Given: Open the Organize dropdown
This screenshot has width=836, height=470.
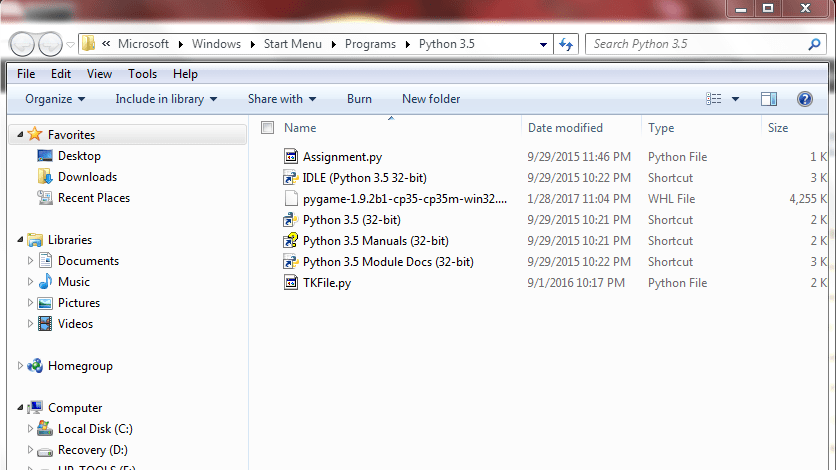Looking at the screenshot, I should point(55,99).
